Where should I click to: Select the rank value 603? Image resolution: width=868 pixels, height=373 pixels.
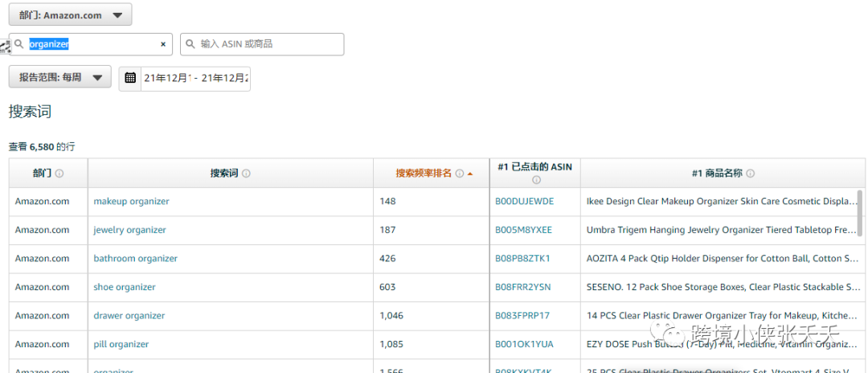[387, 287]
